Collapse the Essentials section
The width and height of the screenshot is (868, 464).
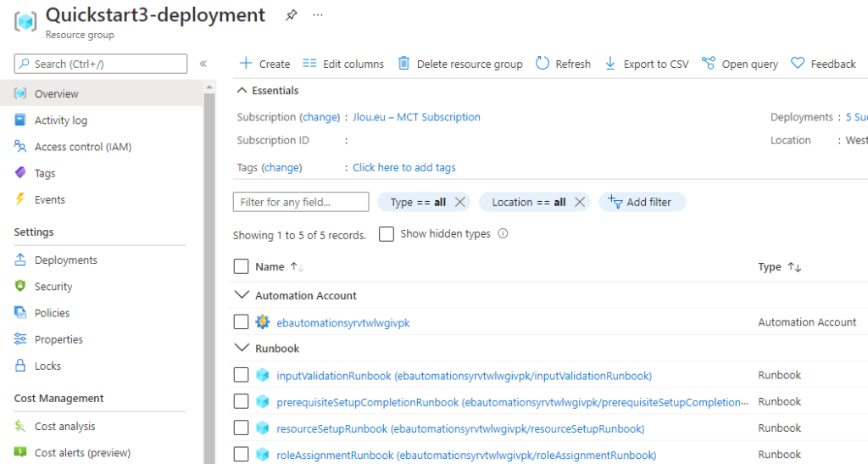coord(242,90)
